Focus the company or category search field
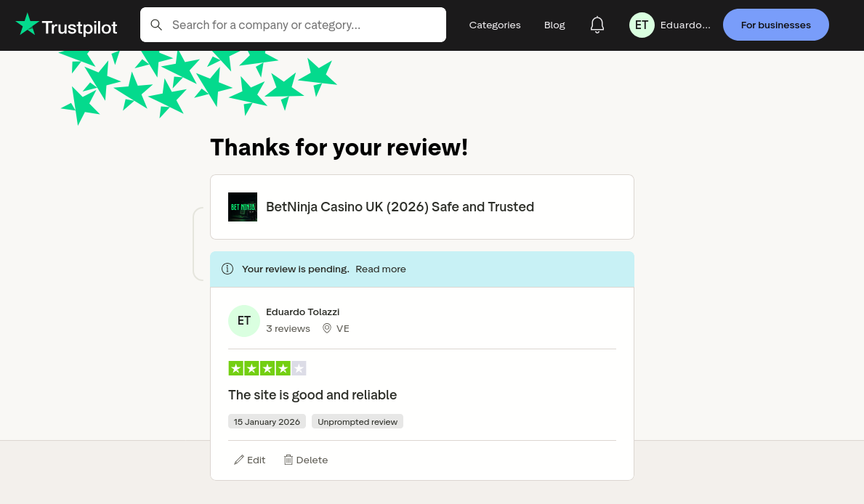 point(293,25)
